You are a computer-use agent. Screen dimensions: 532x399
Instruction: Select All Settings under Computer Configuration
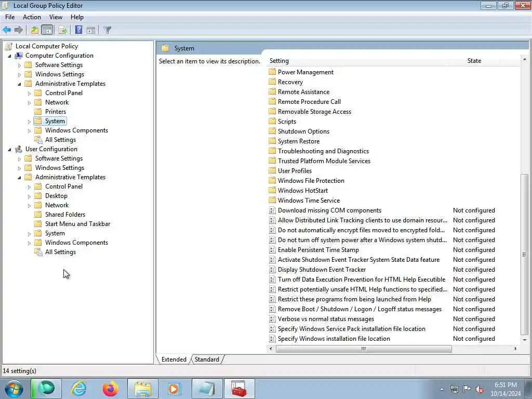(x=60, y=140)
